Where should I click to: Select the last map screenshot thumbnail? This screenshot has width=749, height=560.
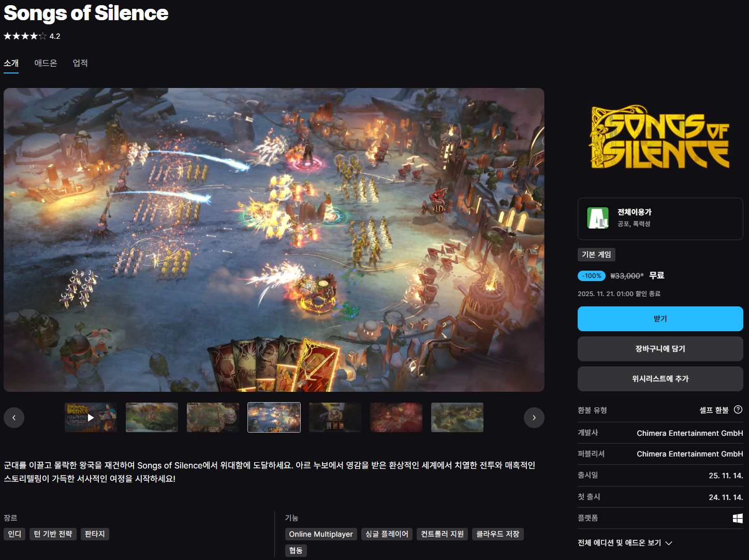click(457, 417)
